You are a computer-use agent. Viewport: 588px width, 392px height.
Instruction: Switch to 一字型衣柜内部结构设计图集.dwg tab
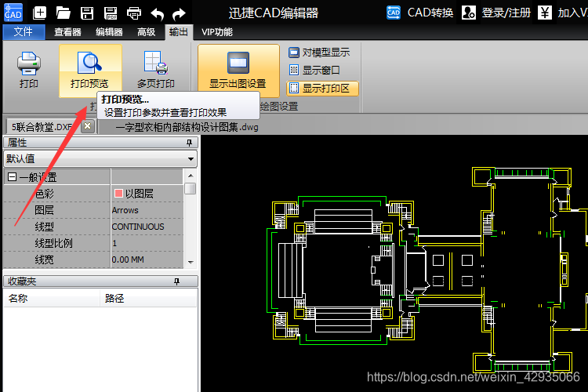187,127
